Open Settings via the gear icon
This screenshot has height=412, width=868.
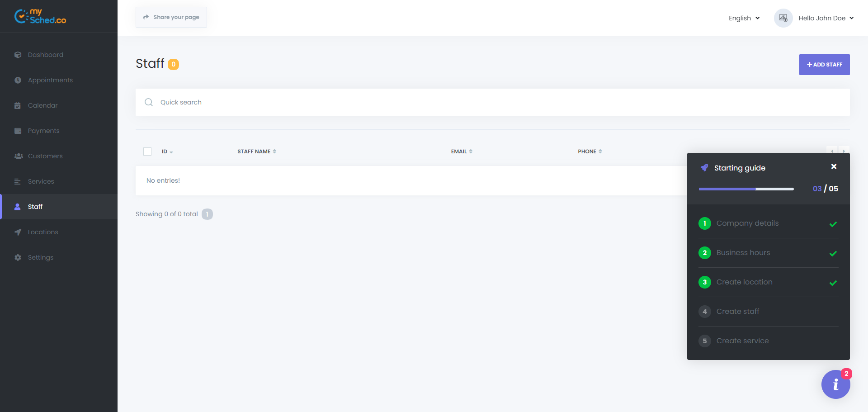click(x=18, y=257)
